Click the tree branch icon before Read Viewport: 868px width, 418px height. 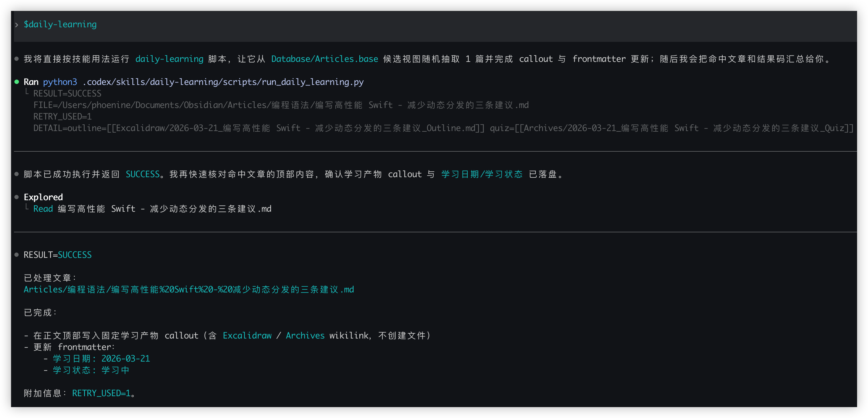click(x=27, y=207)
